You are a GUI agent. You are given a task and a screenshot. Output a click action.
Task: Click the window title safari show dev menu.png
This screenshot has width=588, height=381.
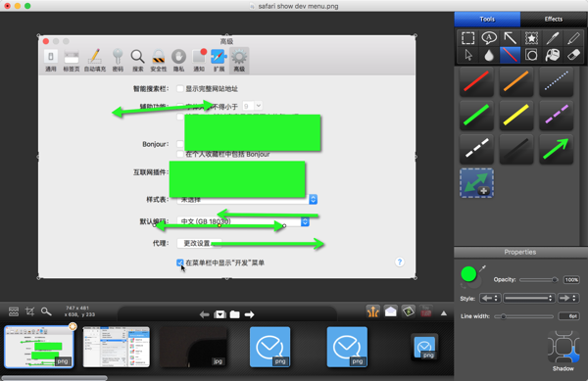(x=298, y=6)
